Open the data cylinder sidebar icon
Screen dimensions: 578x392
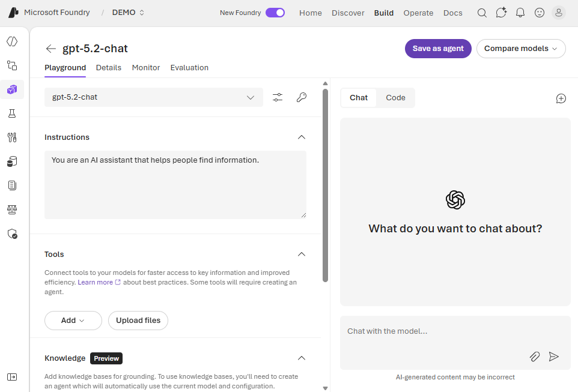[12, 161]
